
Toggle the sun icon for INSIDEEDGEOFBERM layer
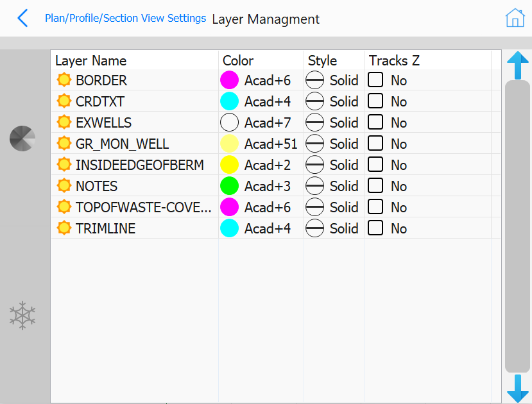click(x=64, y=165)
